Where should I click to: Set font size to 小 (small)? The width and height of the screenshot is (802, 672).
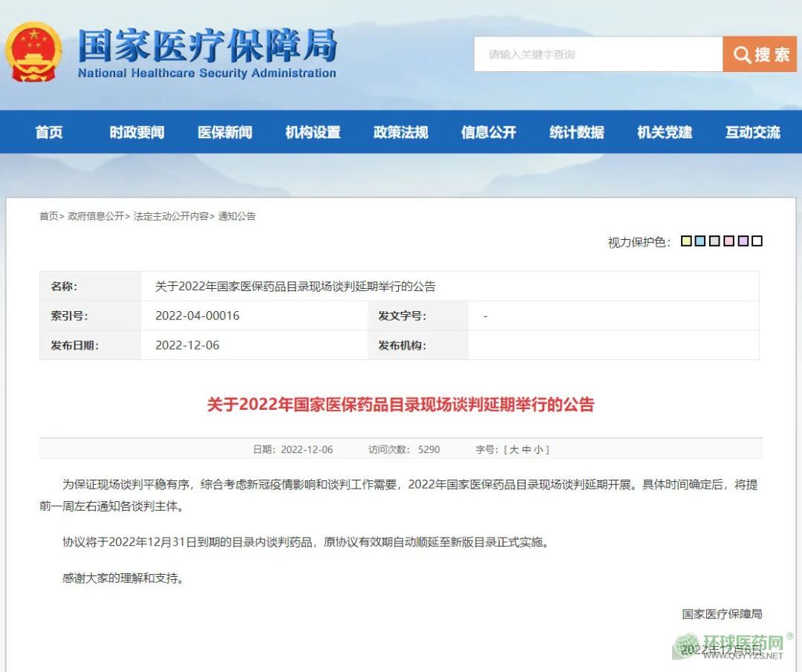538,449
